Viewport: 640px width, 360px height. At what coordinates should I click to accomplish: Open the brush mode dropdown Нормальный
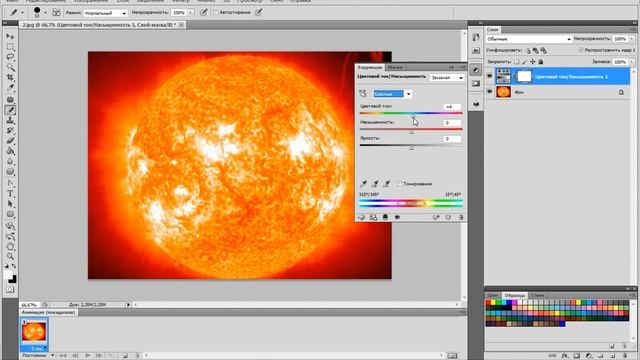coord(105,13)
